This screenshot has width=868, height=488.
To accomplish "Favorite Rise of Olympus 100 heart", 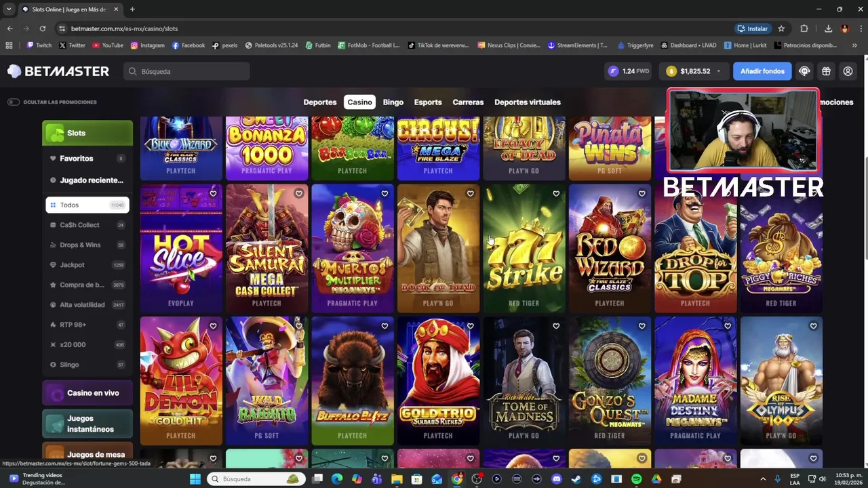I will pyautogui.click(x=813, y=326).
